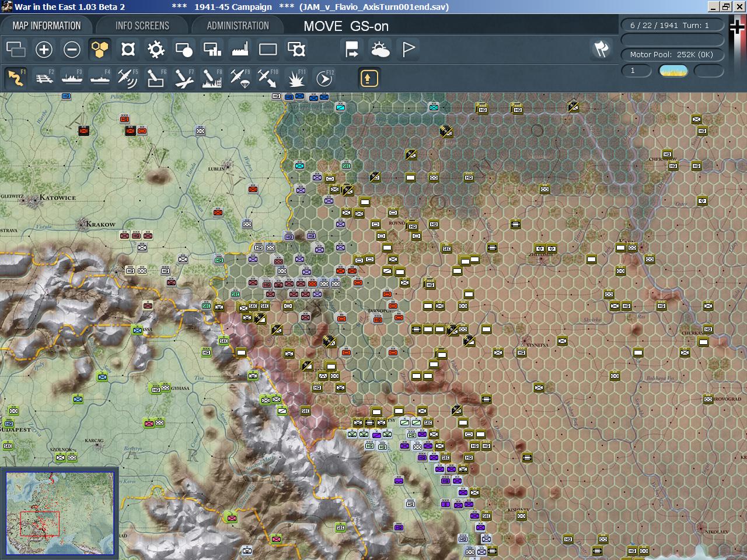Viewport: 747px width, 560px height.
Task: Toggle the factory display icon
Action: point(240,50)
